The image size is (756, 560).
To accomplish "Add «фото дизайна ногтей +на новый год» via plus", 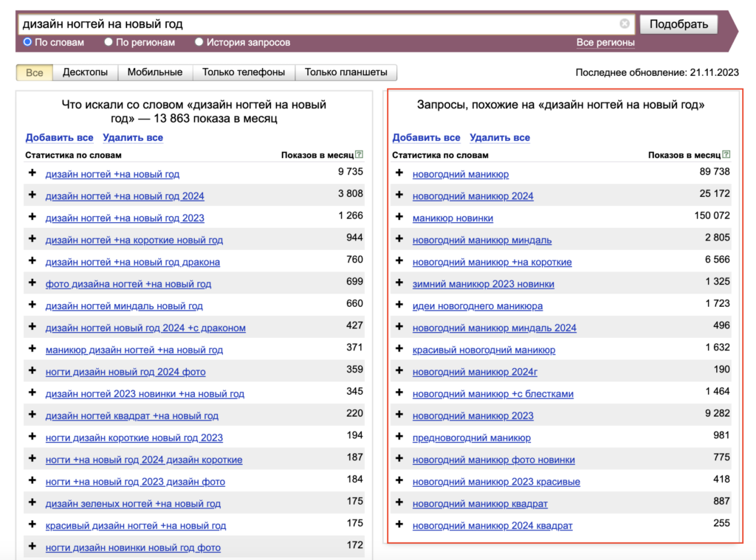I will coord(32,283).
